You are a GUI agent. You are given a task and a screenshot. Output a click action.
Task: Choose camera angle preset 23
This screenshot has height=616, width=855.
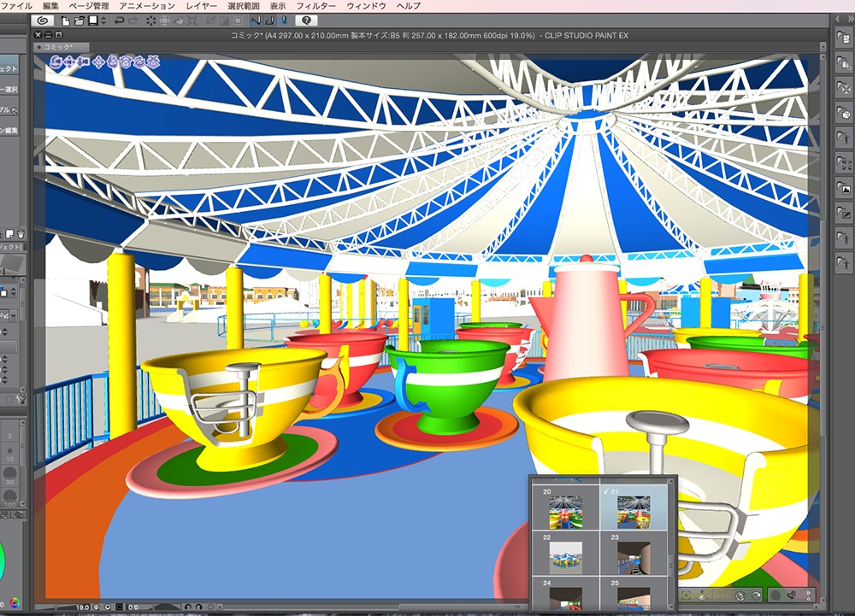pos(634,554)
